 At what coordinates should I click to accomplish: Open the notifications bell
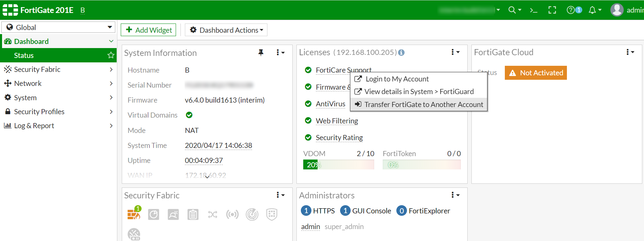tap(592, 10)
